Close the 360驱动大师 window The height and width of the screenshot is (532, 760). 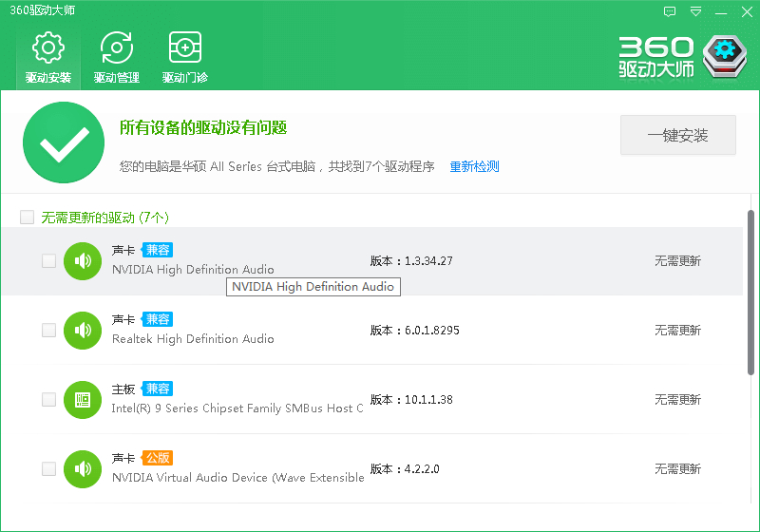747,11
